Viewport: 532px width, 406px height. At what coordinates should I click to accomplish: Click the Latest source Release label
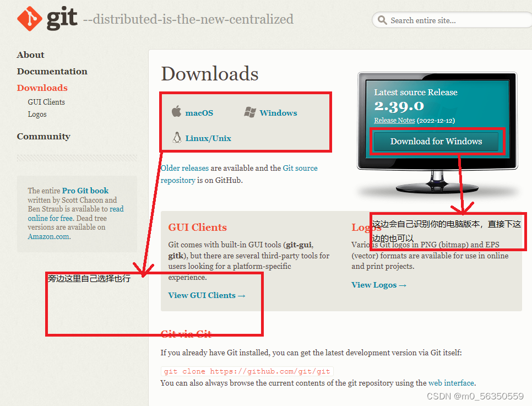tap(416, 93)
